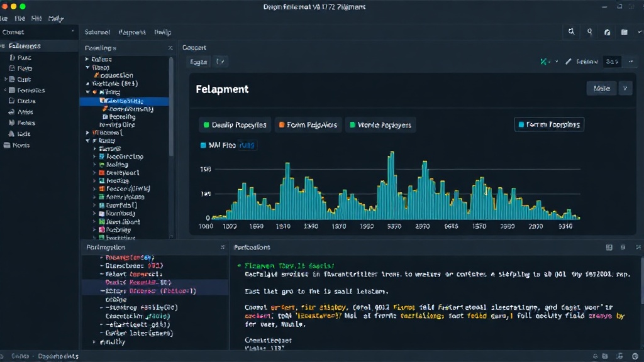Switch to the Setoreel tab
Screen dimensions: 644x362
click(x=97, y=32)
